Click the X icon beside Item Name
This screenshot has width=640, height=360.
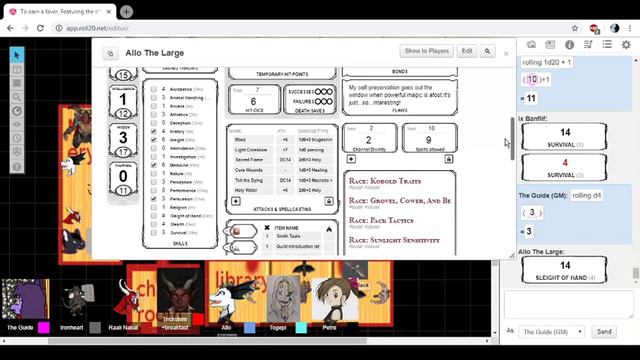(267, 228)
